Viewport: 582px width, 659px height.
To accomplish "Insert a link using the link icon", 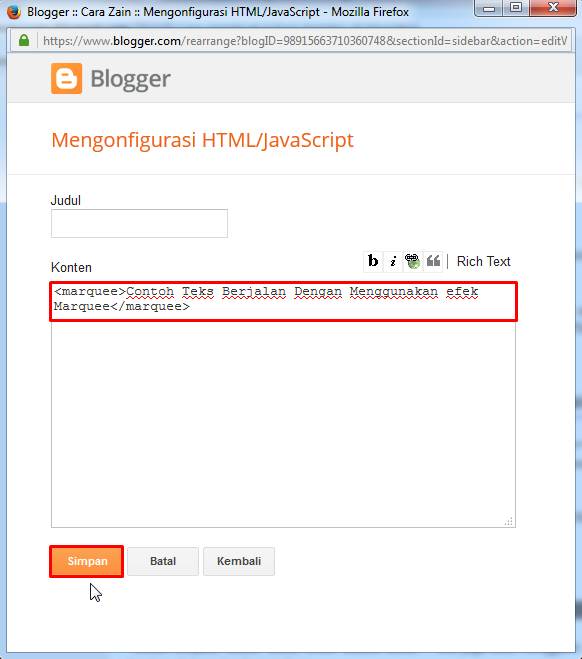I will (x=413, y=261).
